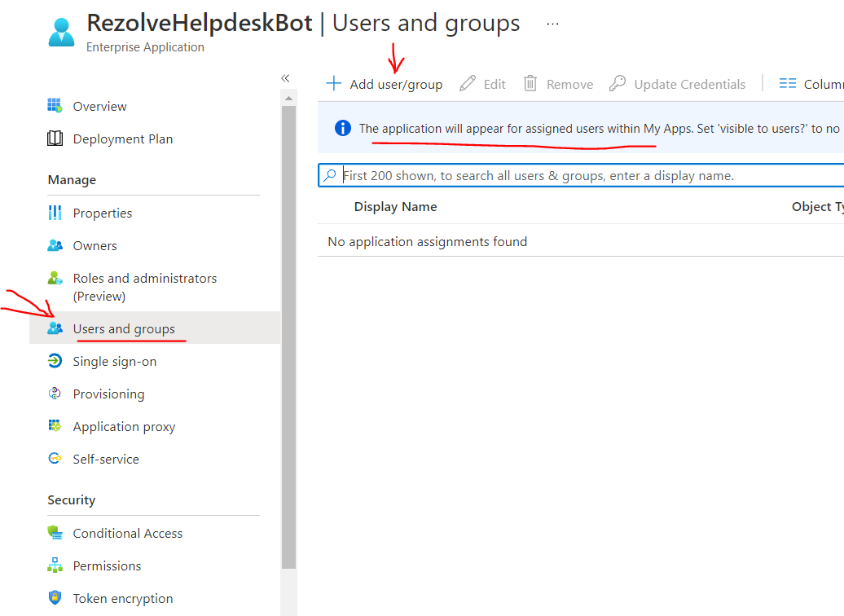Click the RezolveHelpdeskBot enterprise application avatar icon
The height and width of the screenshot is (616, 844).
[x=61, y=33]
